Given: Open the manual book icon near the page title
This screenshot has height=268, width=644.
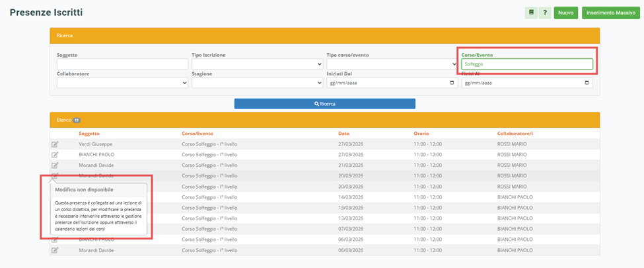Looking at the screenshot, I should pyautogui.click(x=532, y=13).
